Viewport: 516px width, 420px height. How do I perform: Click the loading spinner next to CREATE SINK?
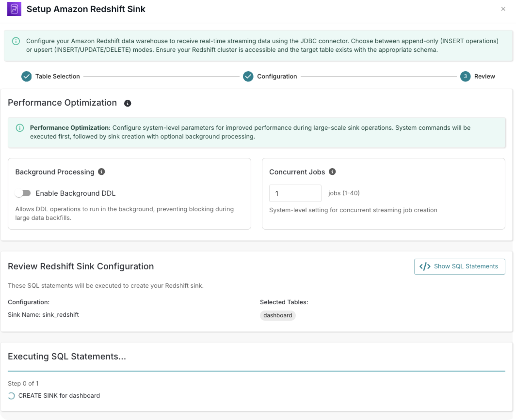12,396
